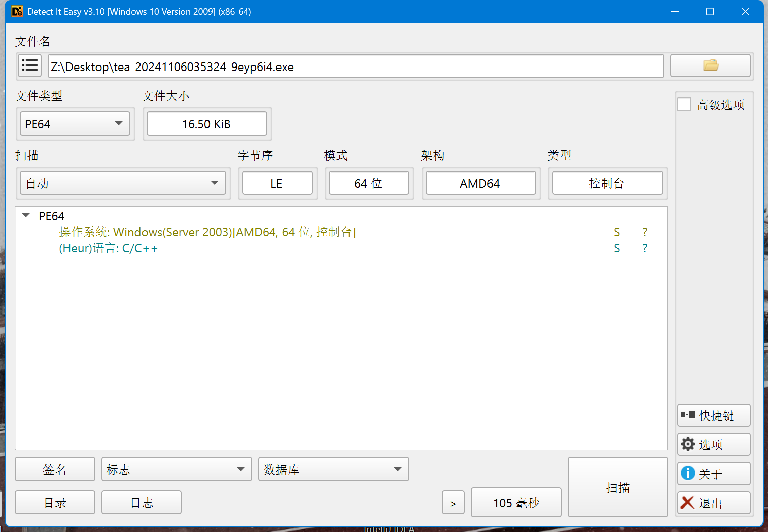Click the ? link on the 操作系统 row

coord(645,232)
